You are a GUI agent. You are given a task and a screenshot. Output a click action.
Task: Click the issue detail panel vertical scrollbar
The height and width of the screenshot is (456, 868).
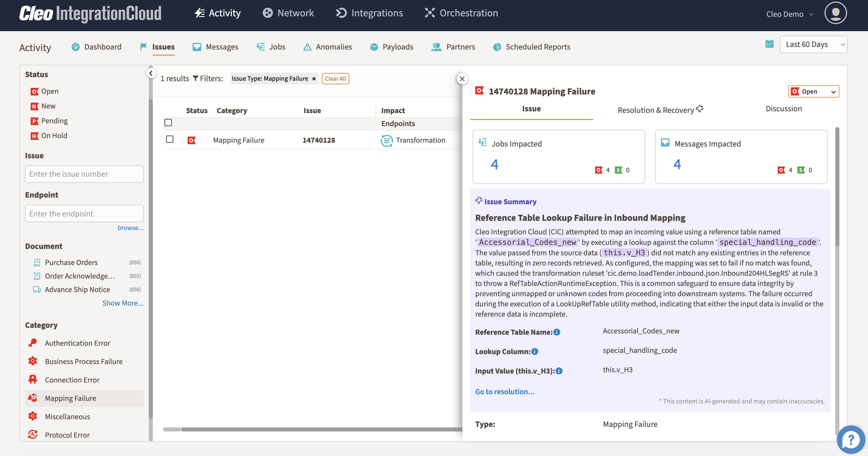[837, 187]
